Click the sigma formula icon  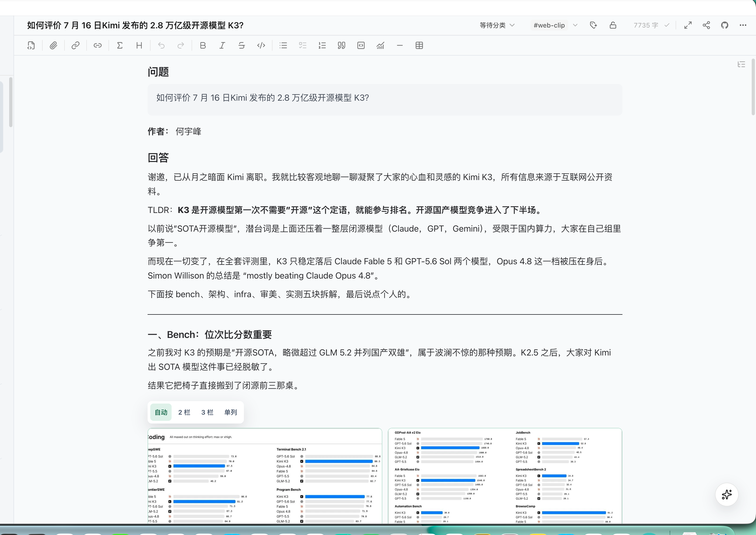(x=120, y=45)
